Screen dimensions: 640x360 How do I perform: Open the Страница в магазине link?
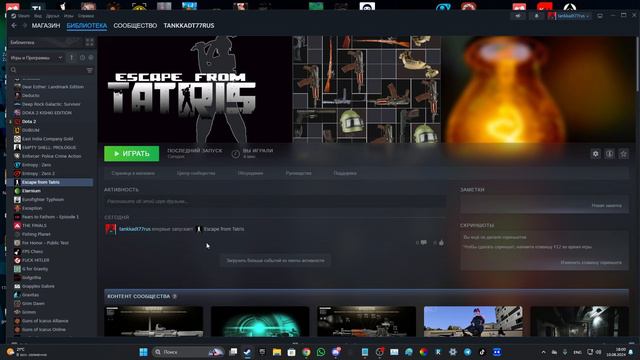[133, 173]
